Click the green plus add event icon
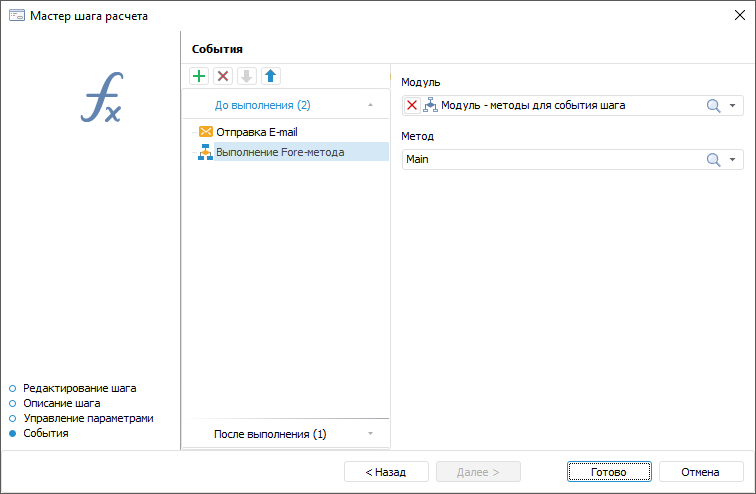756x494 pixels. coord(199,76)
